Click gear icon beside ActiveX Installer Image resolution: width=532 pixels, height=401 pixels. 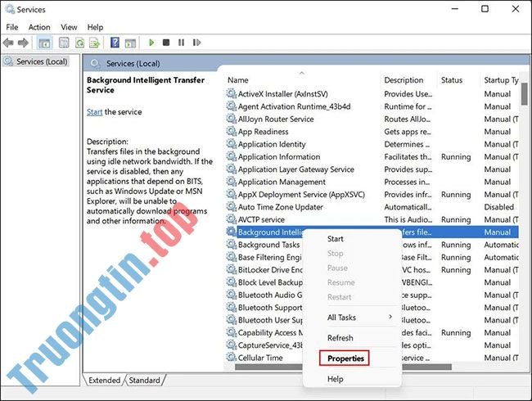232,93
